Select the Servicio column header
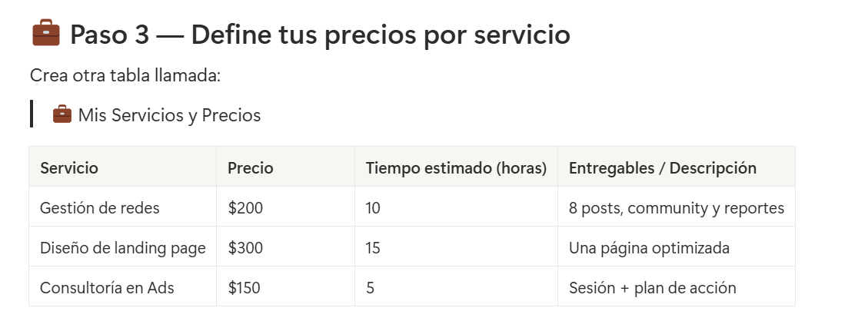The width and height of the screenshot is (868, 321). click(x=69, y=167)
